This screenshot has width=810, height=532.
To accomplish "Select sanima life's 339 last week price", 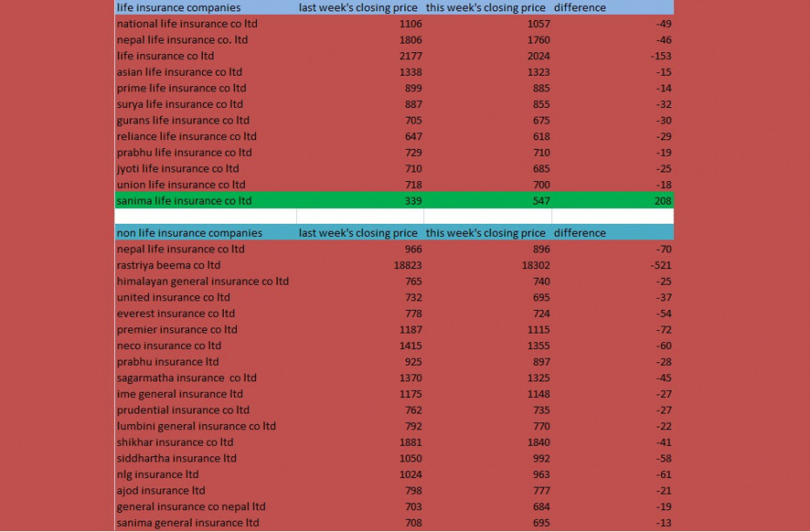I will pos(360,200).
